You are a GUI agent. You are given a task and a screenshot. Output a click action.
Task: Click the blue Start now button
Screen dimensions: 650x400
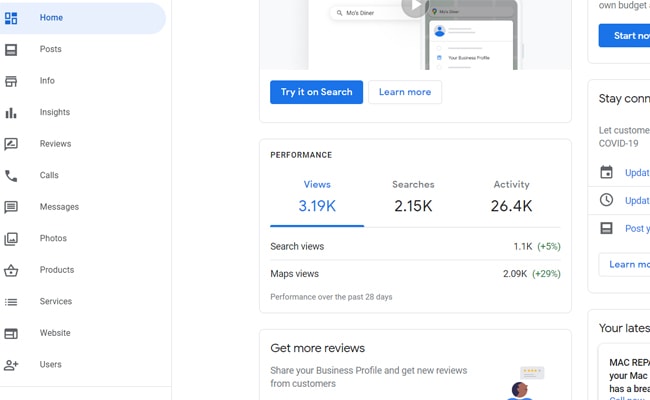click(x=624, y=36)
